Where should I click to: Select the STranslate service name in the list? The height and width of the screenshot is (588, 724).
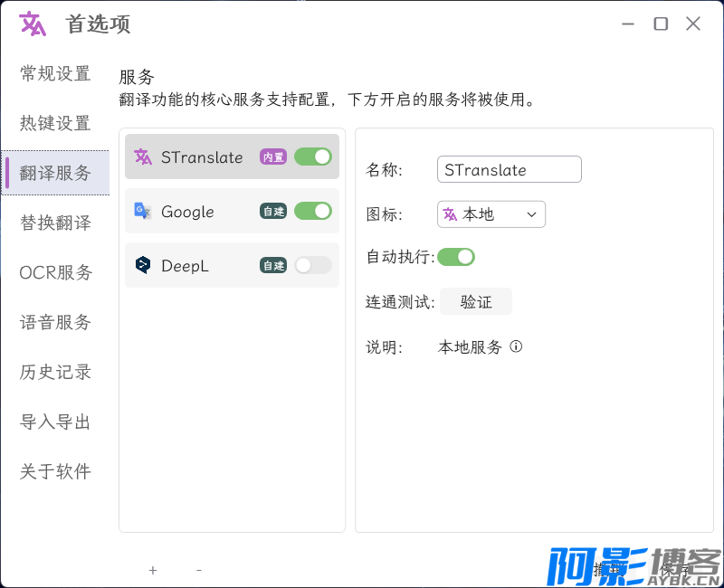pos(202,156)
